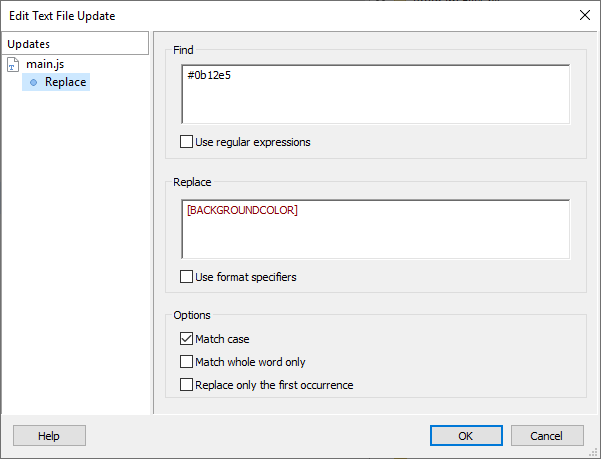
Task: Click the [BACKGROUNDCOLOR] property text
Action: 242,210
